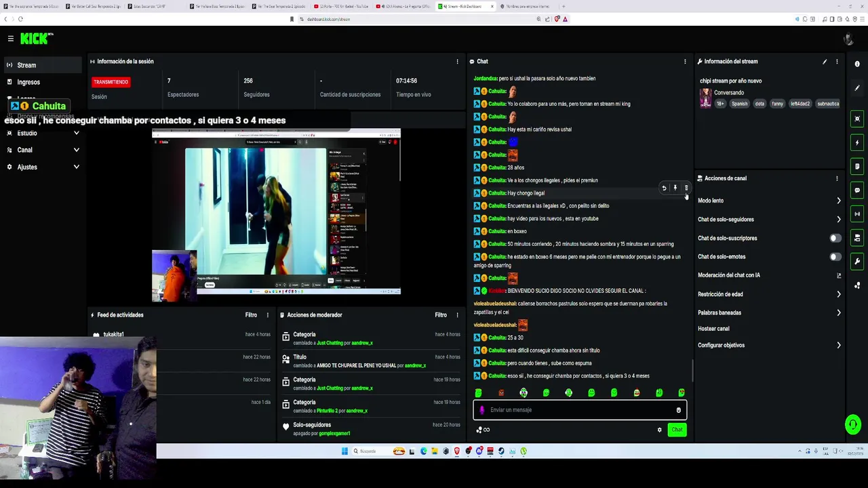
Task: Click the left4dead2 stream tag
Action: pos(800,104)
